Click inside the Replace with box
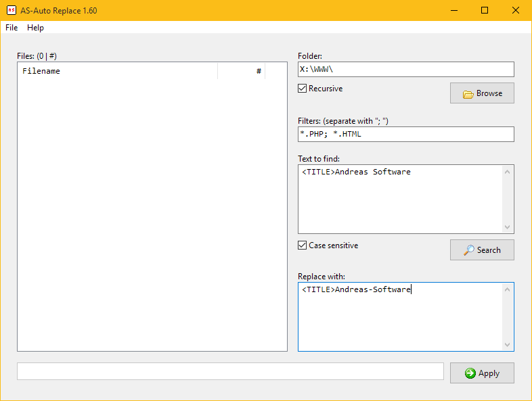This screenshot has width=532, height=401. [401, 316]
